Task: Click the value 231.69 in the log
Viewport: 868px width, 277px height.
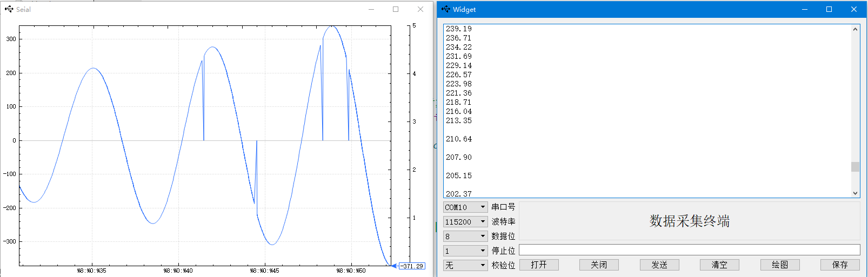Action: coord(459,56)
